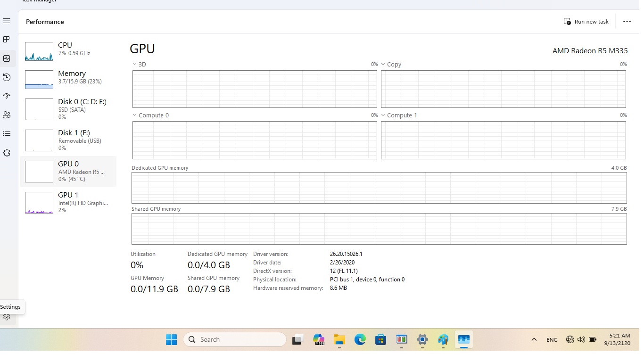644x362 pixels.
Task: Click driver date 2/26/2020 value
Action: (x=342, y=263)
